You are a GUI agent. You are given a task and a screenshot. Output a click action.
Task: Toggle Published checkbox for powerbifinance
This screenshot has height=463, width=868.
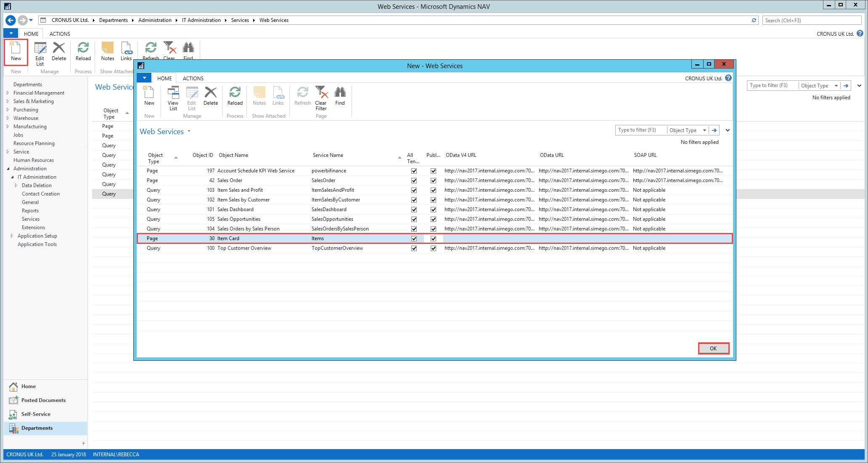pyautogui.click(x=434, y=171)
